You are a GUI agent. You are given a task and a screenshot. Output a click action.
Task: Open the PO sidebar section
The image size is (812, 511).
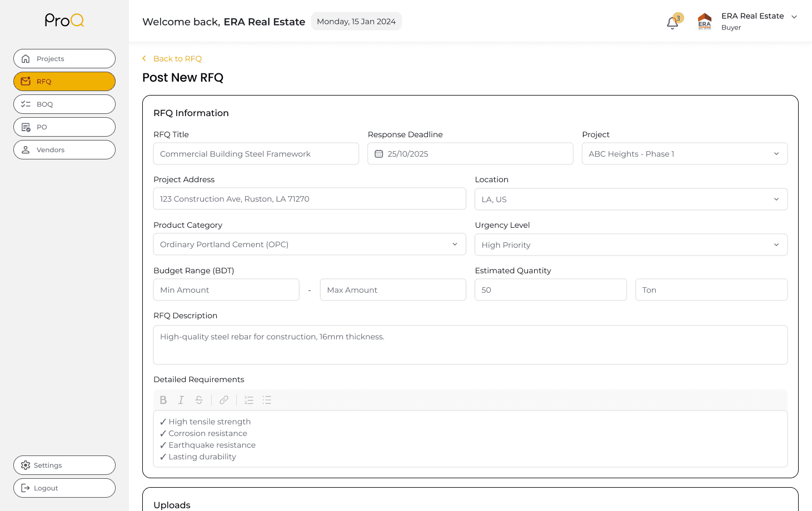[x=64, y=127]
